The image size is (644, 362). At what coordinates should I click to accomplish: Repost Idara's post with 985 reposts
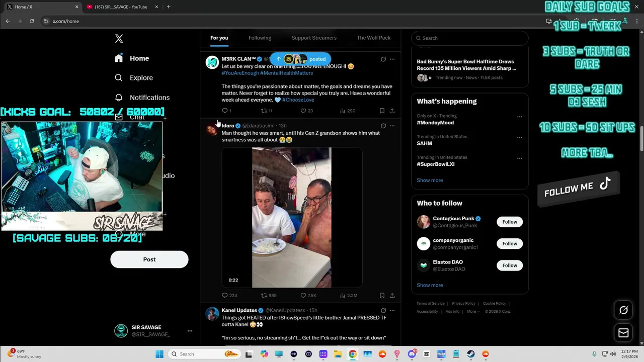click(x=268, y=296)
